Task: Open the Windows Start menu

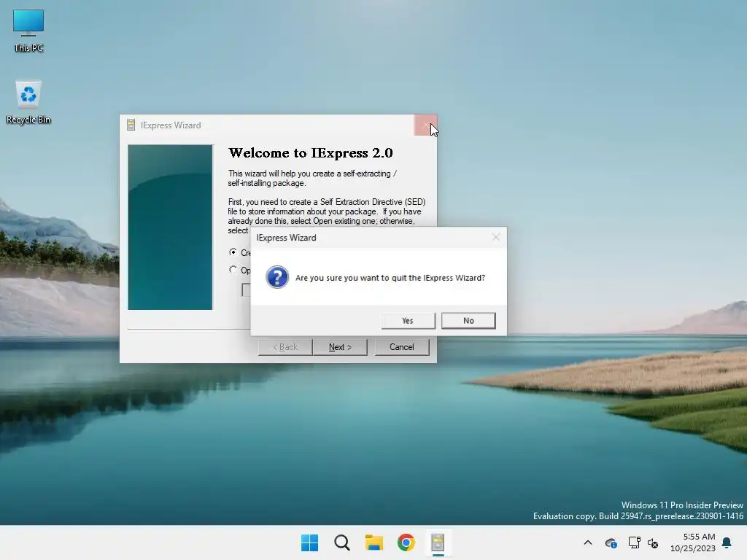Action: pos(309,542)
